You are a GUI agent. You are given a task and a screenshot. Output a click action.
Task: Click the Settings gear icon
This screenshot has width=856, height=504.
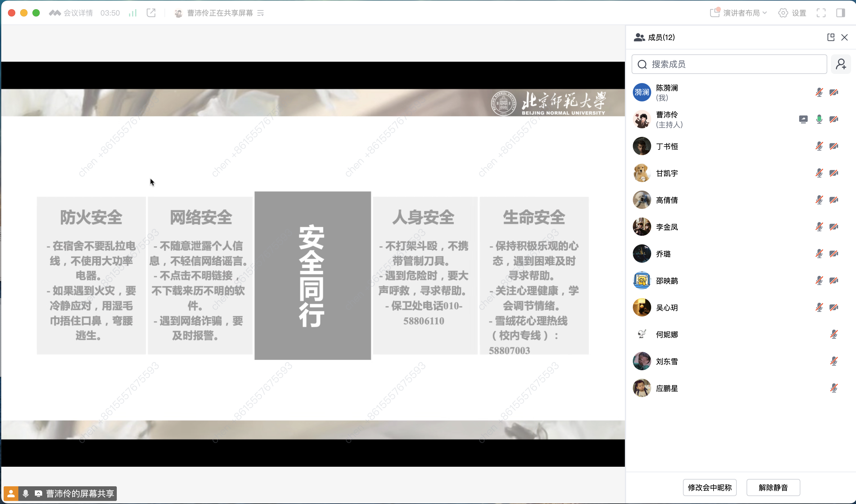pos(783,13)
